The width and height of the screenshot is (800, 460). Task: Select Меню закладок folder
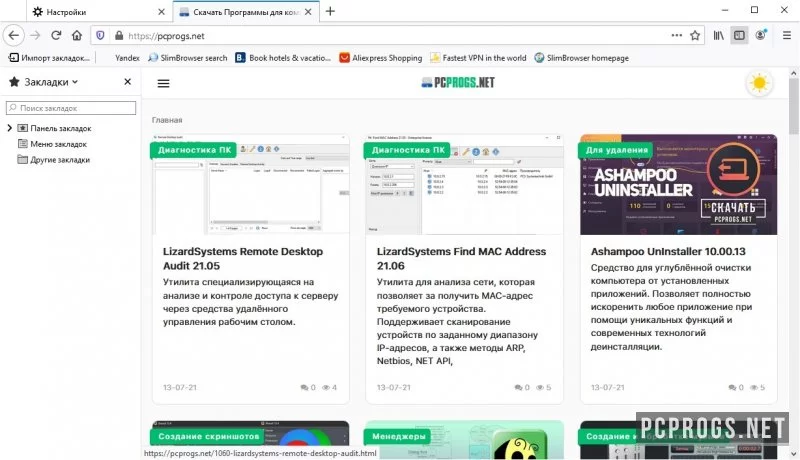[x=52, y=144]
